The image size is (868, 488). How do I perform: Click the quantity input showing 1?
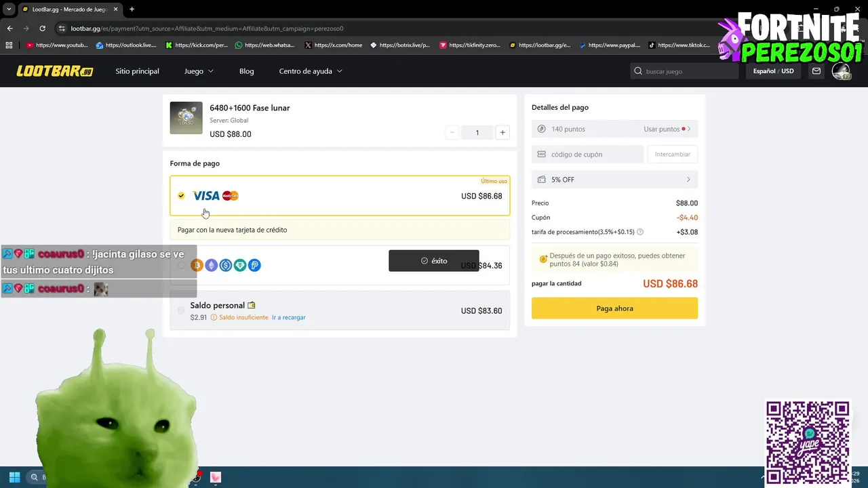[x=477, y=132]
